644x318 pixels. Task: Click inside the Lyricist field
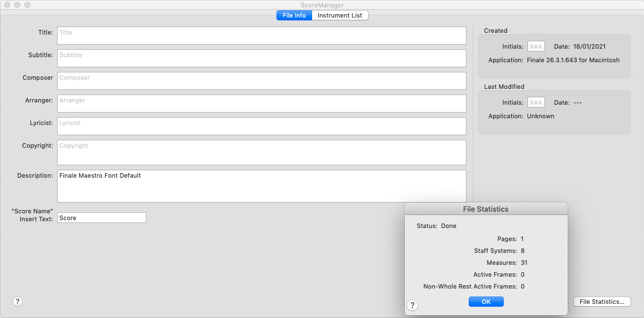261,126
